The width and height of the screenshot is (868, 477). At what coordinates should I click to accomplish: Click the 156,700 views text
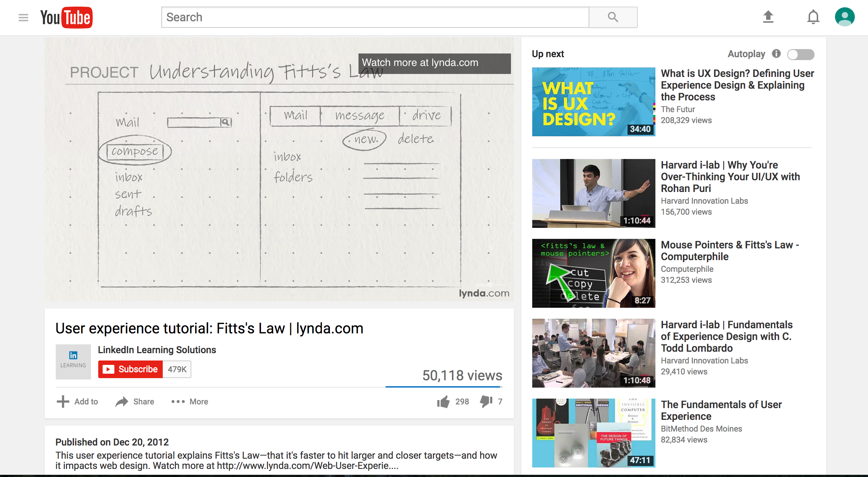(x=686, y=212)
